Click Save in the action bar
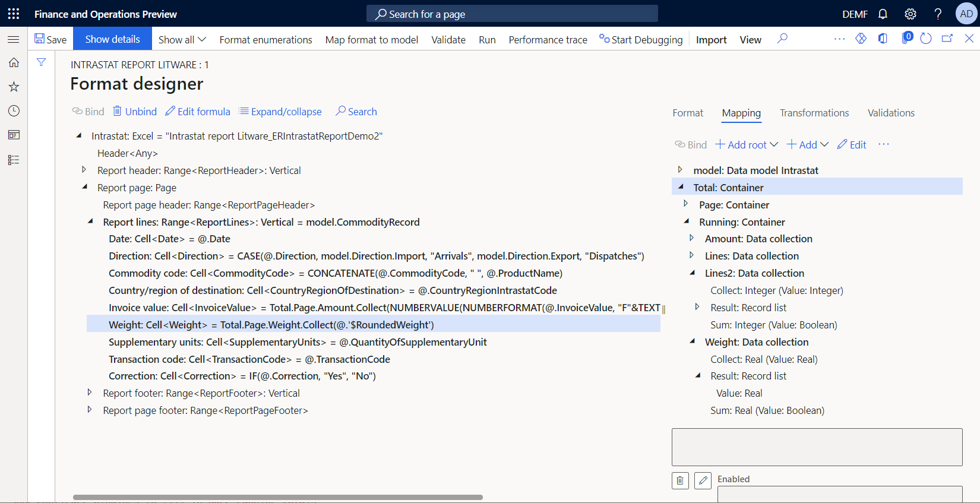Viewport: 980px width, 503px height. click(x=50, y=39)
